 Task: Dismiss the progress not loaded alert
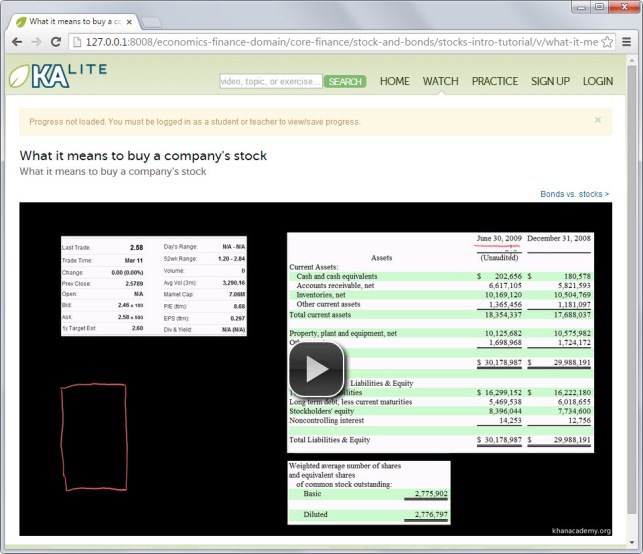tap(598, 120)
